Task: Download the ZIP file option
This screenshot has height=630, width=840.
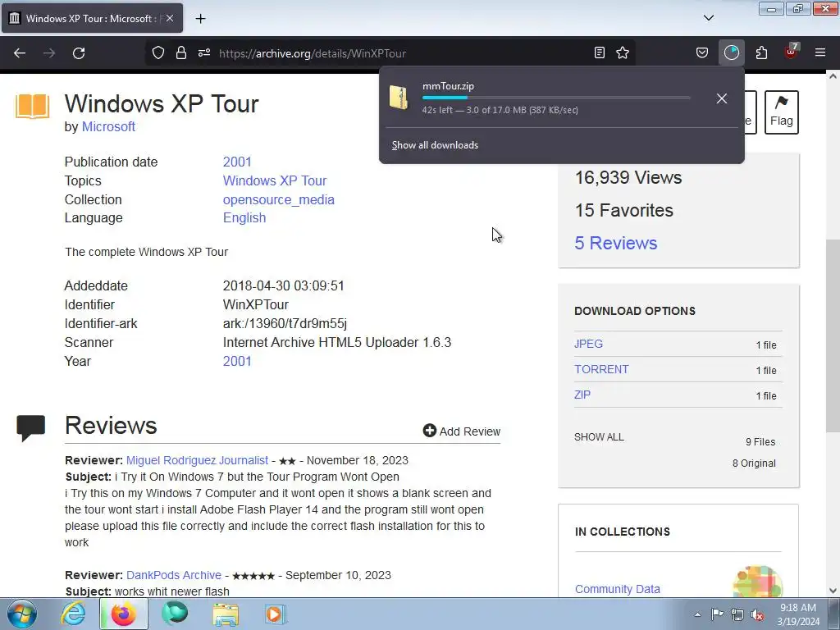Action: (582, 395)
